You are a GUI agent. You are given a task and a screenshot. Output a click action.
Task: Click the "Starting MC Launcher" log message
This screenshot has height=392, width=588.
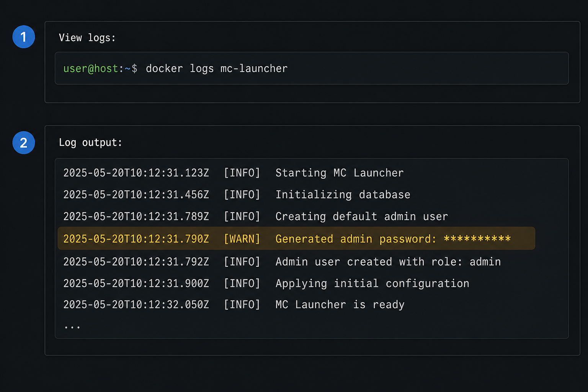(340, 173)
